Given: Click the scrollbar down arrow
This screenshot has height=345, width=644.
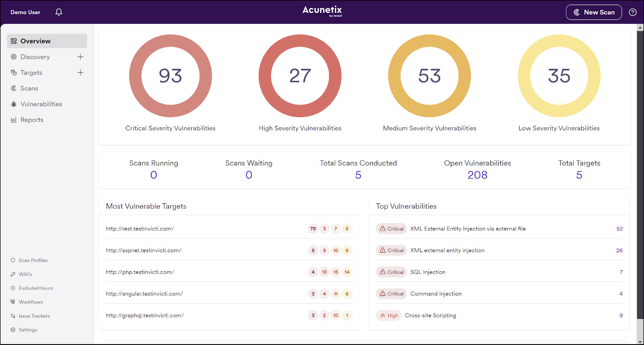Looking at the screenshot, I should (640, 341).
